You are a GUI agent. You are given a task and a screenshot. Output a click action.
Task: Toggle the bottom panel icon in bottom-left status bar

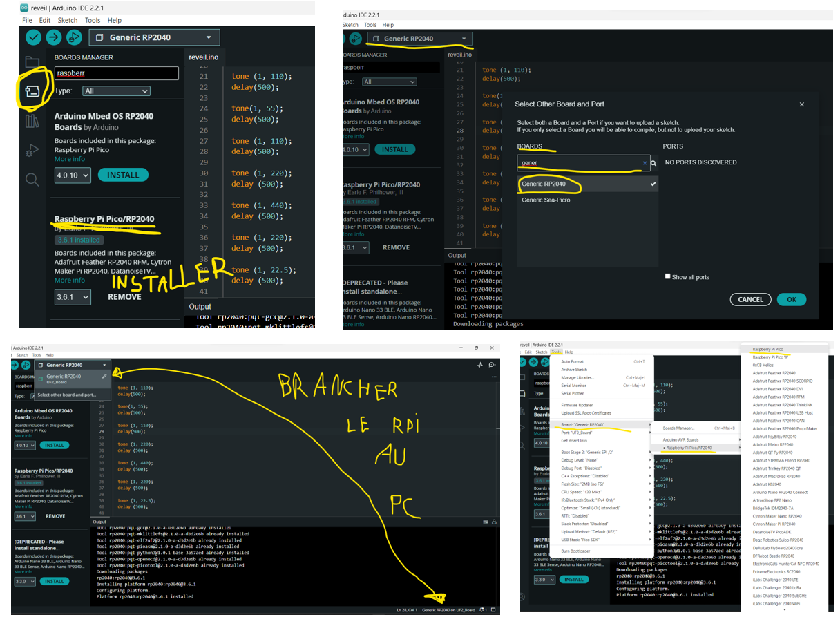[494, 610]
